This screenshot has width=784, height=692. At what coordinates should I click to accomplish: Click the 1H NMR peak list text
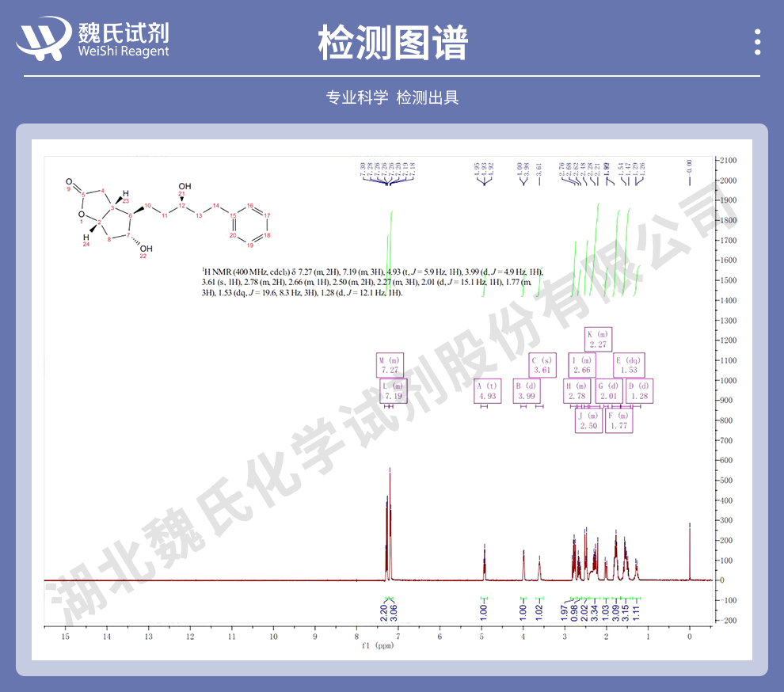point(372,282)
